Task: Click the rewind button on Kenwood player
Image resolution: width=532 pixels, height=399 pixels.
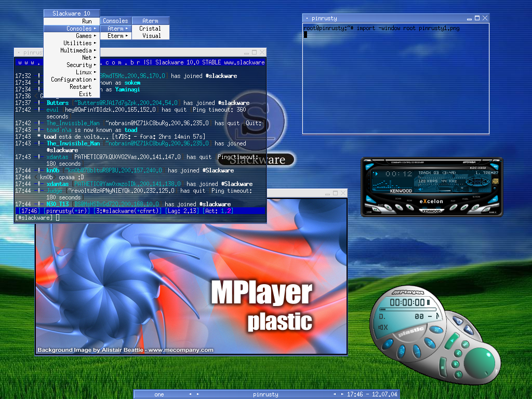Action: (375, 210)
